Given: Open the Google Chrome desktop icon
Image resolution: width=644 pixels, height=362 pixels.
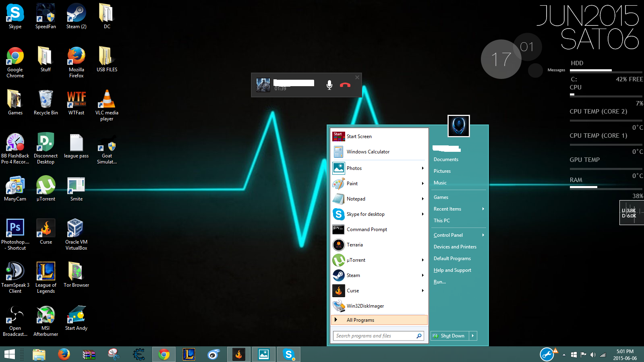Looking at the screenshot, I should tap(15, 58).
